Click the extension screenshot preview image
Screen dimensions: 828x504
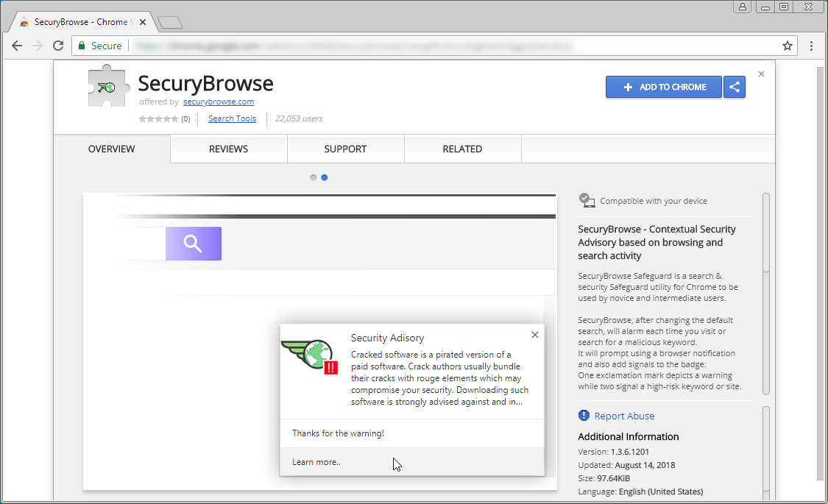tap(320, 342)
